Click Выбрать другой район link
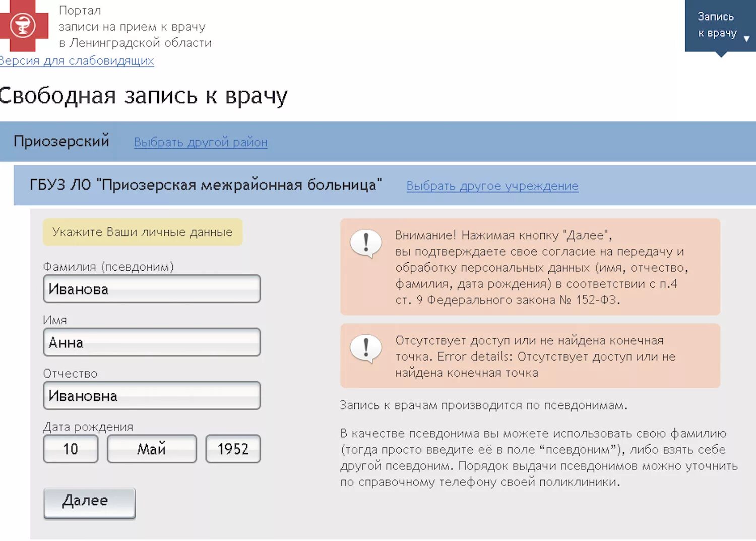Viewport: 756px width, 541px height. pyautogui.click(x=201, y=142)
